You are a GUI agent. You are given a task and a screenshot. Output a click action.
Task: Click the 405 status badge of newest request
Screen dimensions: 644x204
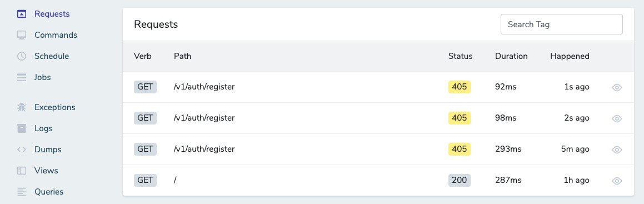[459, 87]
